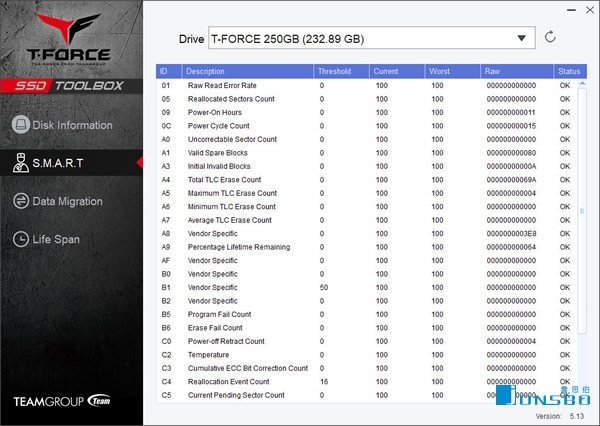Select the Uncorrectable Sector Count row
600x426 pixels.
point(367,139)
